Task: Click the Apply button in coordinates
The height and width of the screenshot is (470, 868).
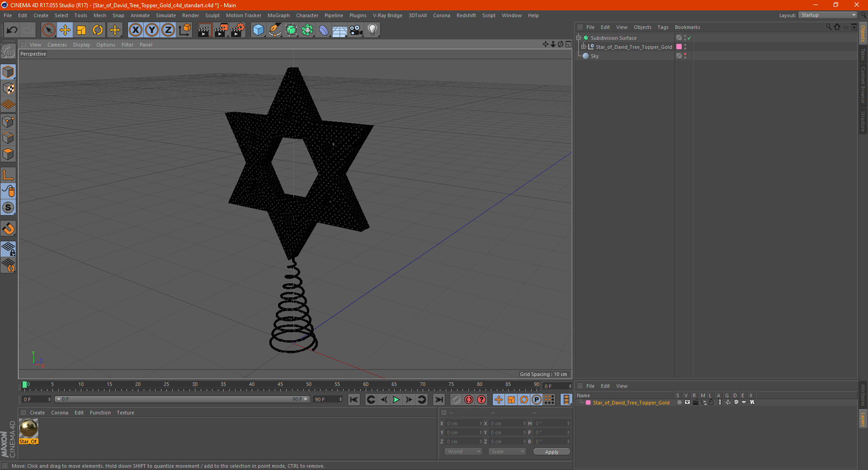Action: point(552,452)
